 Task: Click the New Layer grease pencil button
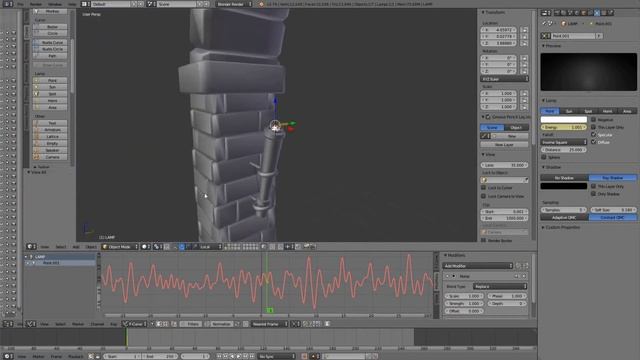pyautogui.click(x=504, y=144)
